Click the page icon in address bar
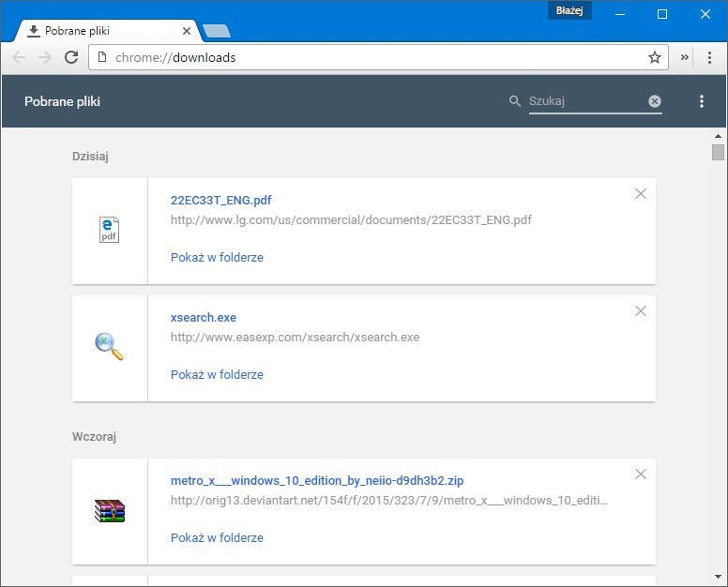 click(101, 57)
